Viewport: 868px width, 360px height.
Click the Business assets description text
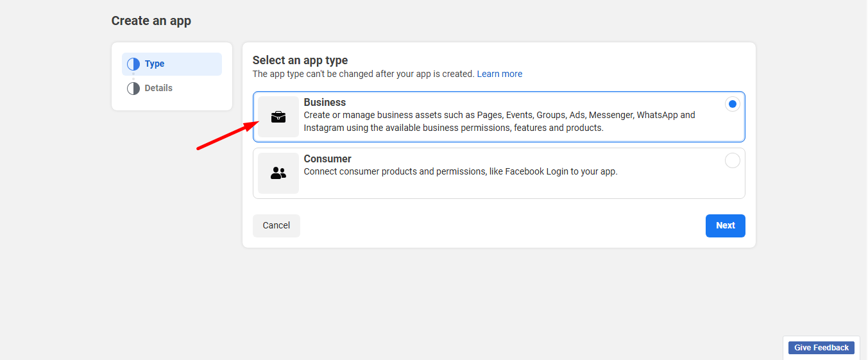499,122
